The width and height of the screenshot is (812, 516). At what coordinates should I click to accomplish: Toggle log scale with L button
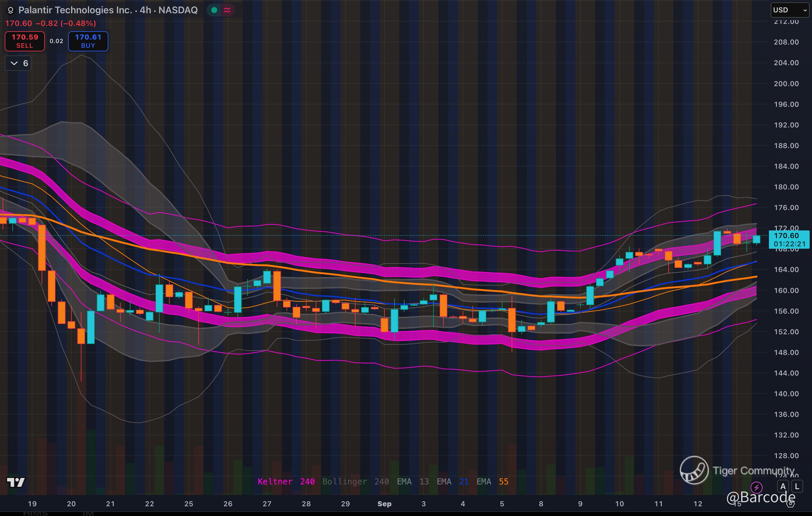click(797, 486)
